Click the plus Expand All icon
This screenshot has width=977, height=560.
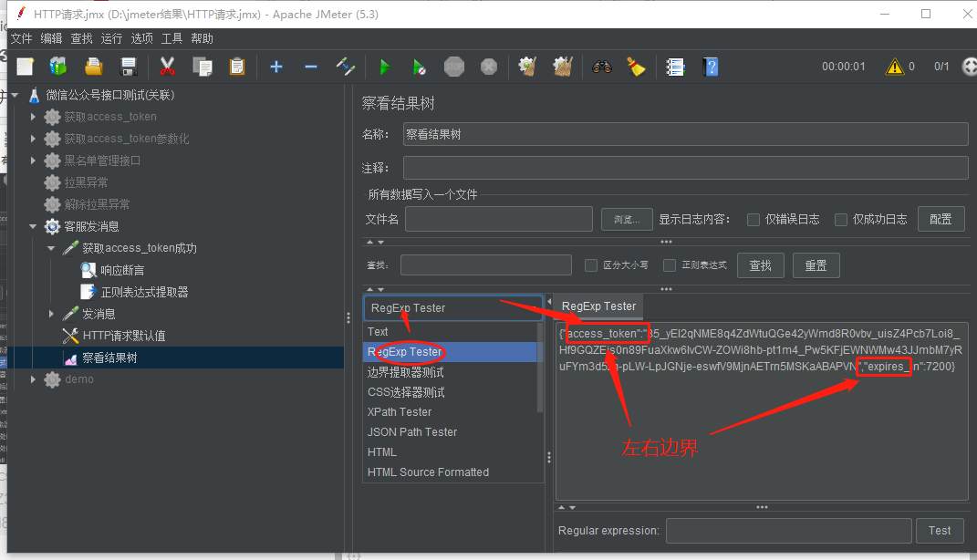276,67
